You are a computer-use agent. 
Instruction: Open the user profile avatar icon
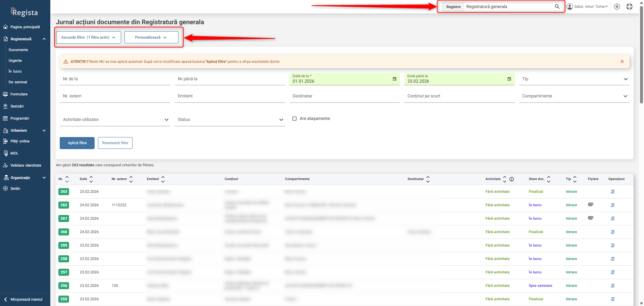[x=570, y=6]
